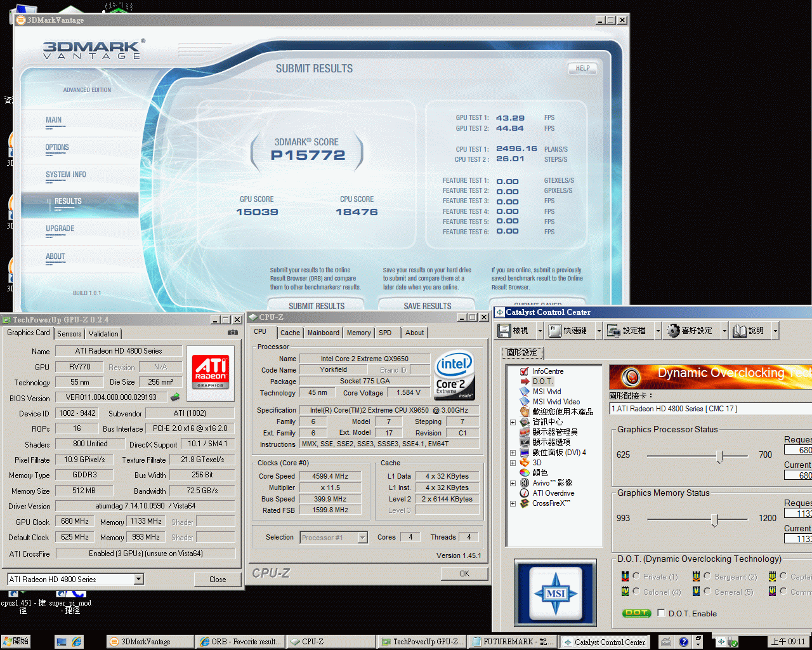The image size is (812, 650).
Task: Select MSI Vivid Video tree item
Action: (x=556, y=402)
